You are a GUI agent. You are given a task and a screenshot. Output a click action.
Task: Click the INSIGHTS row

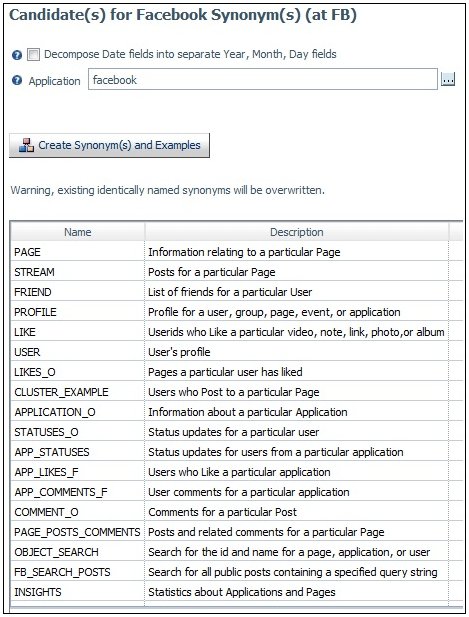click(236, 592)
